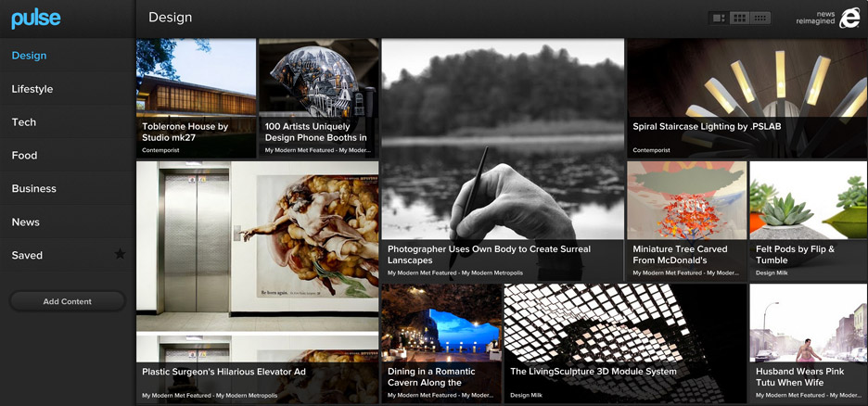This screenshot has width=868, height=406.
Task: Open the 100 Artists Phone Booths story
Action: pos(318,97)
